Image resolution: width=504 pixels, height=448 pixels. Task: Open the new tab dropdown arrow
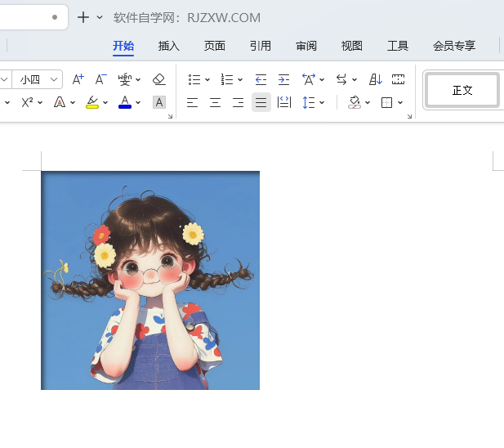click(x=100, y=17)
